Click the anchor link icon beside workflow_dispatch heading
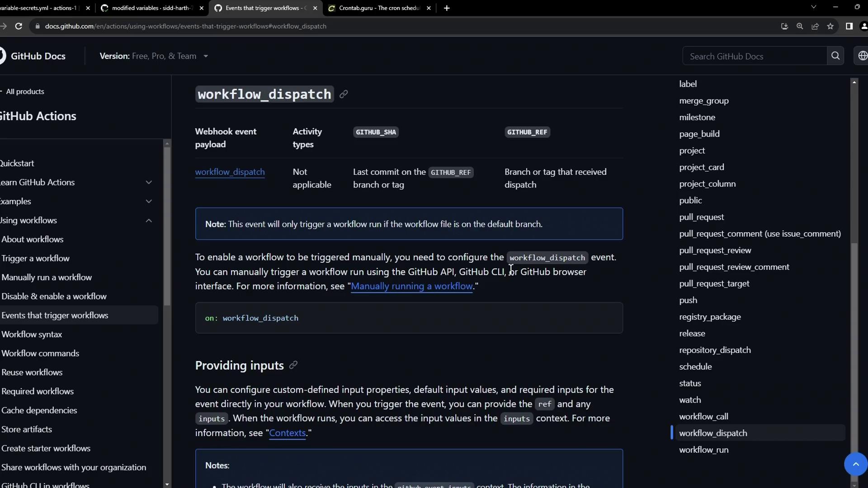 (344, 94)
